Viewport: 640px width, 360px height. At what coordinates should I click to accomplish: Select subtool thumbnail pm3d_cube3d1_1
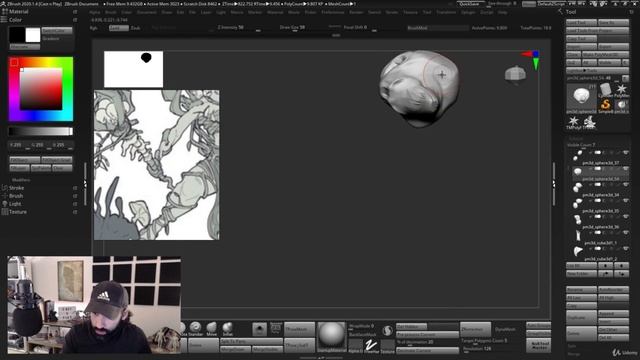(x=577, y=235)
